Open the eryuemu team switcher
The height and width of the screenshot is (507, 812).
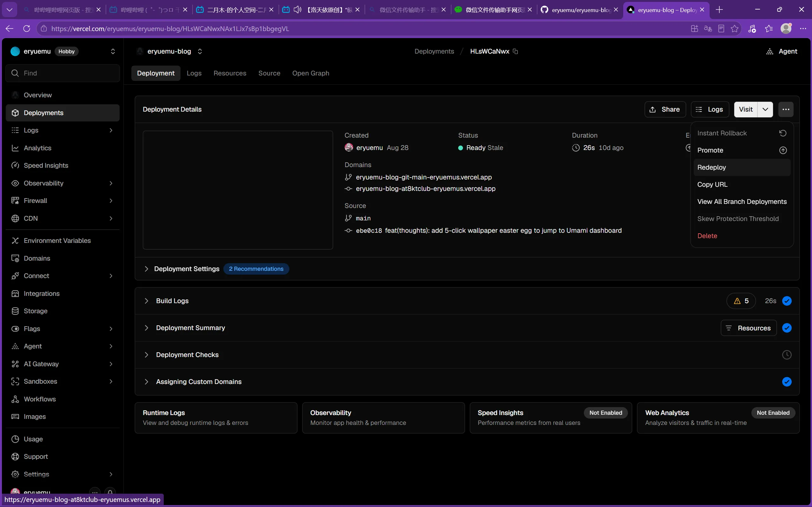(113, 51)
